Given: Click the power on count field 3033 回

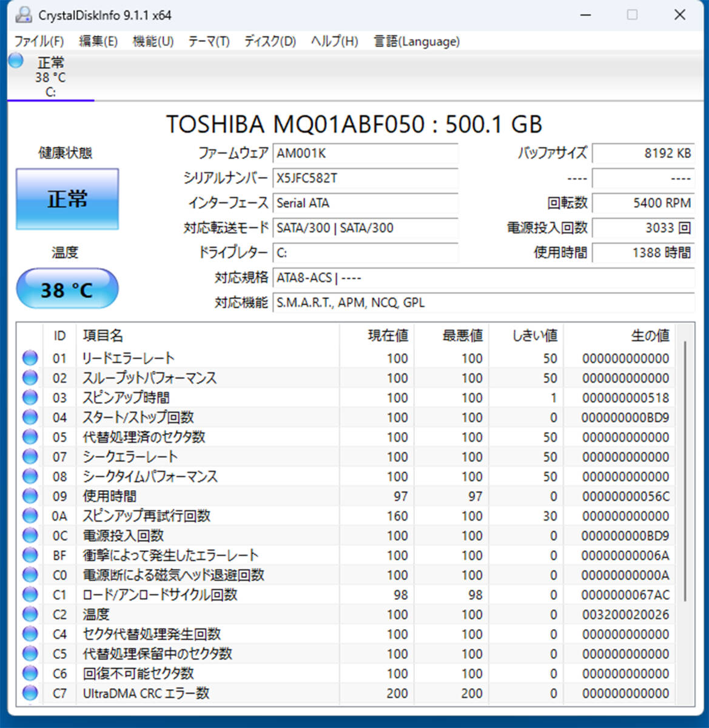Looking at the screenshot, I should pos(643,228).
